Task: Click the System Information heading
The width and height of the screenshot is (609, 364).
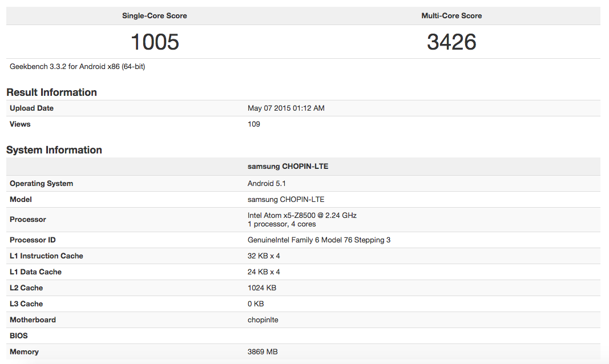Action: coord(54,150)
